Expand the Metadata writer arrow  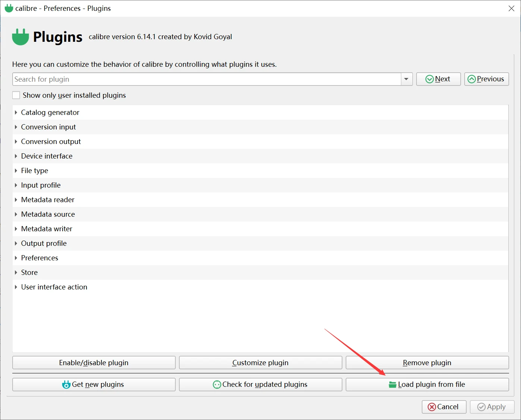(16, 229)
